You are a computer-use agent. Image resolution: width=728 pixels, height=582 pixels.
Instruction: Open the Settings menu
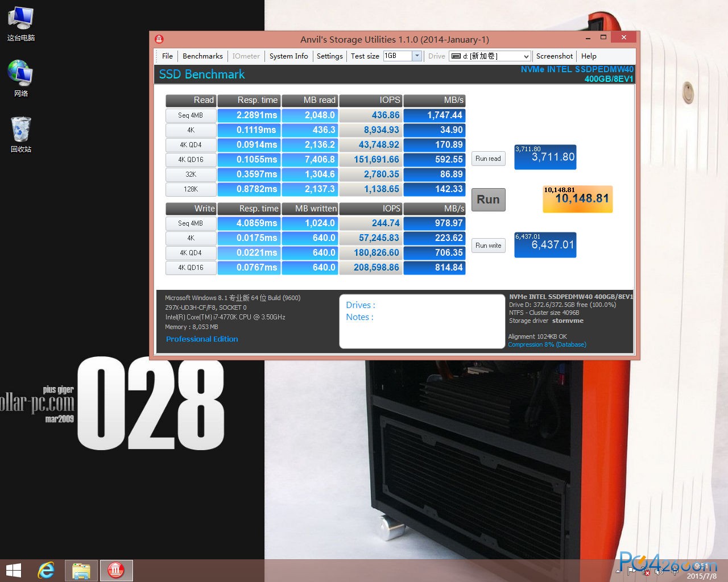tap(330, 56)
